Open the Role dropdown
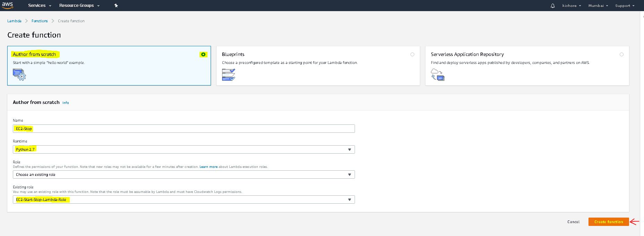Viewport: 644px width, 236px height. (x=184, y=174)
